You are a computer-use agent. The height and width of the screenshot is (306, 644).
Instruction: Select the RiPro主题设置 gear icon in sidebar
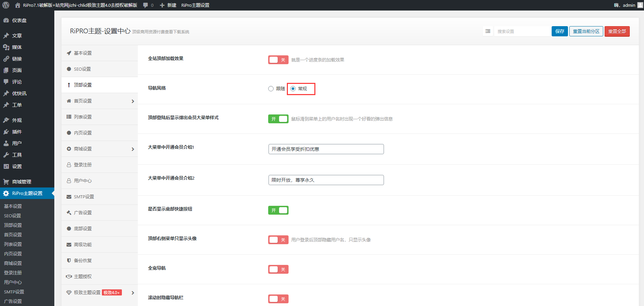(6, 193)
